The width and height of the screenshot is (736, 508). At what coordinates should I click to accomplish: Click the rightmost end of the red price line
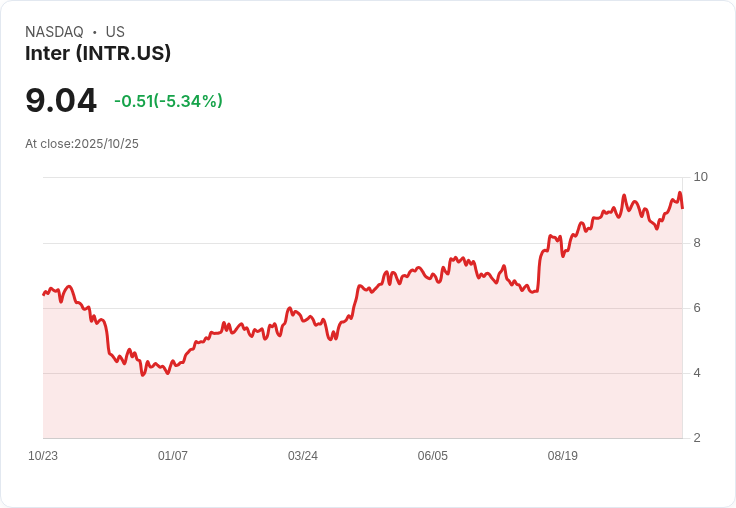682,207
